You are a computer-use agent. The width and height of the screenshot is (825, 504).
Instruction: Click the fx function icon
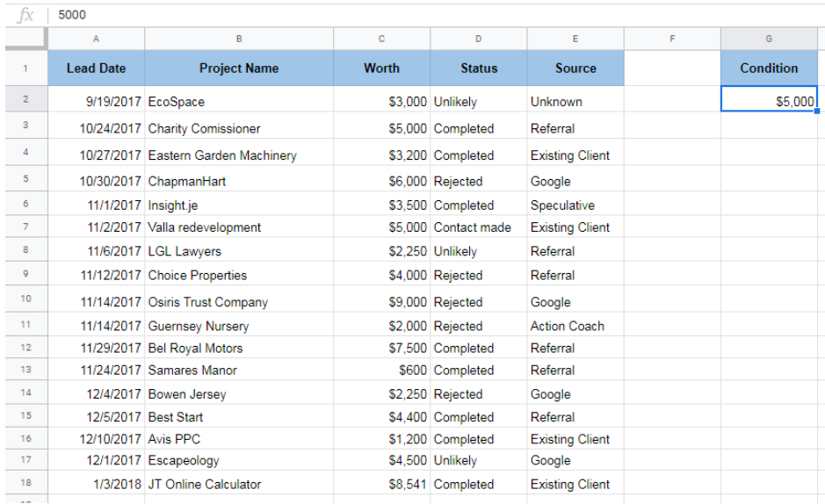(x=26, y=15)
